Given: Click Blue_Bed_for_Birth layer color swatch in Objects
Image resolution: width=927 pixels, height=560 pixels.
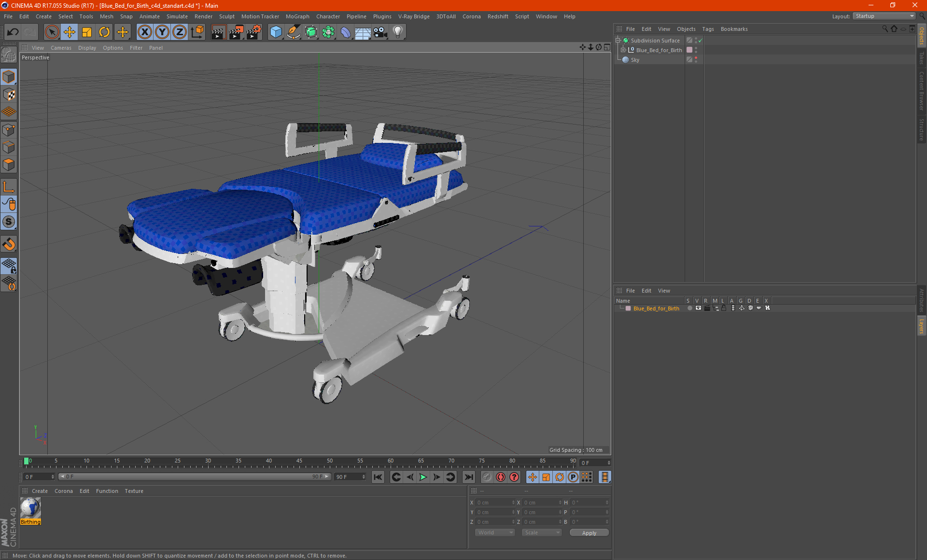Looking at the screenshot, I should point(689,50).
